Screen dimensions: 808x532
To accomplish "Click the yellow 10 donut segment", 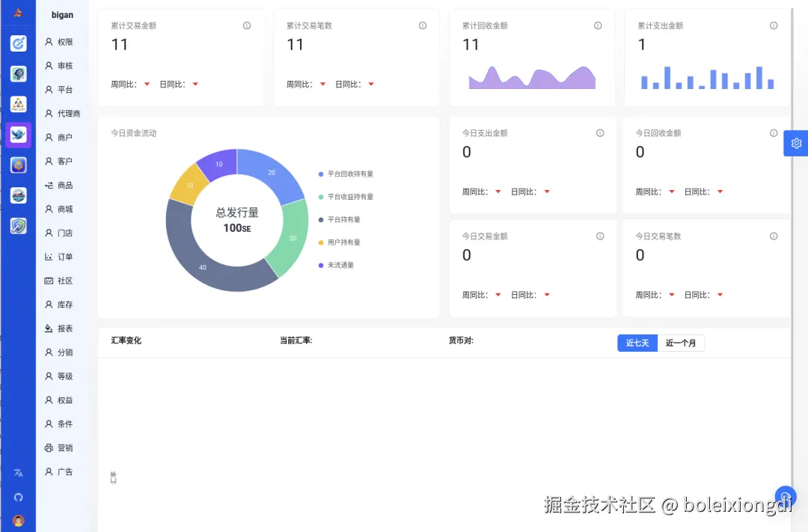I will 189,185.
